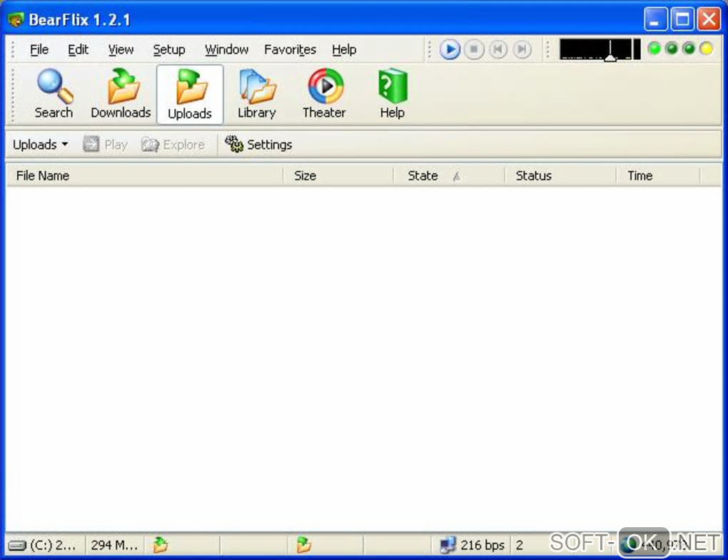Click the Explore button
The height and width of the screenshot is (560, 728).
click(x=173, y=145)
